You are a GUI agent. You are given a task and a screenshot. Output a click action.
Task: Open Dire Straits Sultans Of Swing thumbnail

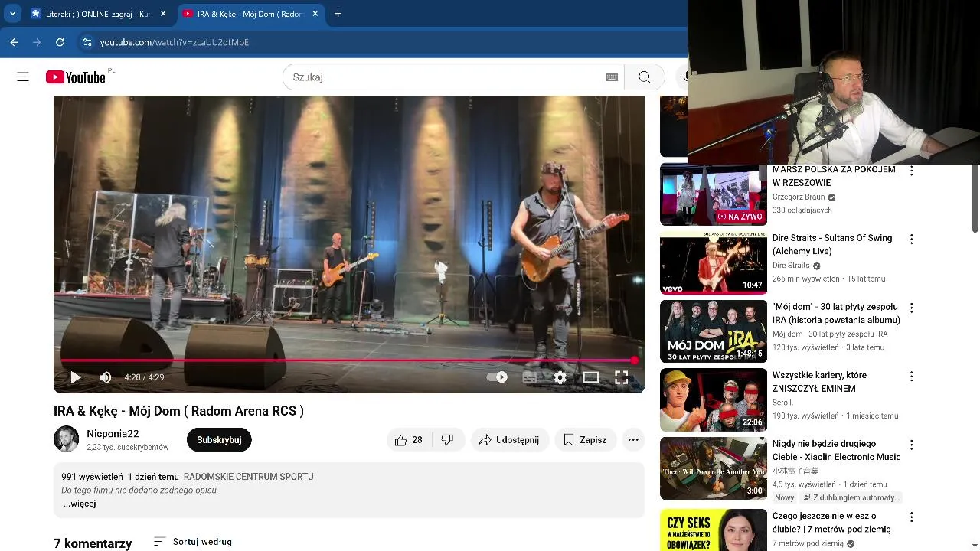tap(714, 263)
